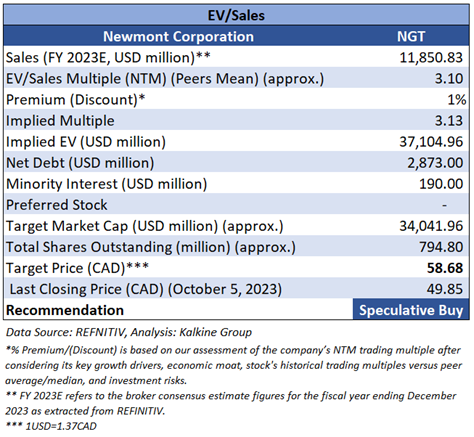Select the Preferred Stock label

57,205
